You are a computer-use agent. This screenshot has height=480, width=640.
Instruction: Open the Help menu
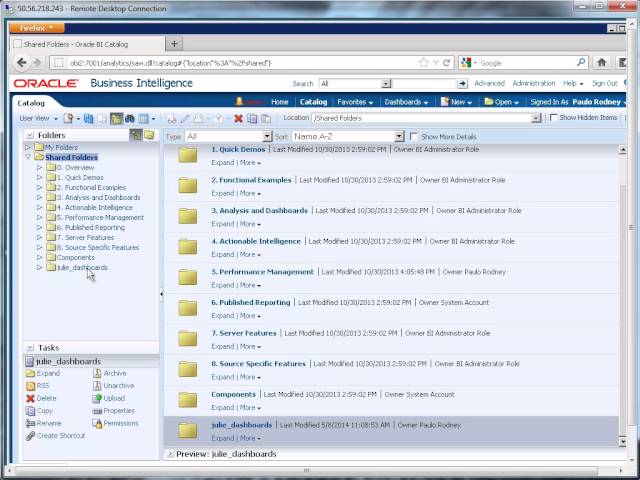pyautogui.click(x=573, y=83)
